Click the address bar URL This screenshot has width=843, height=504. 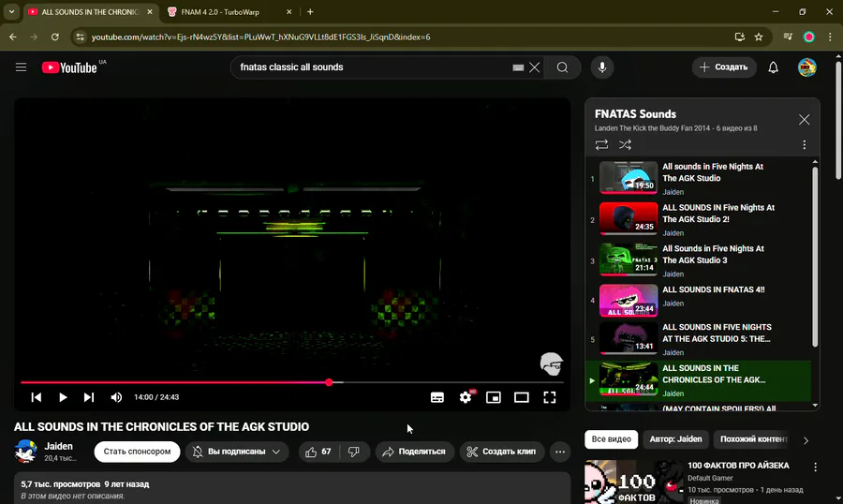260,37
